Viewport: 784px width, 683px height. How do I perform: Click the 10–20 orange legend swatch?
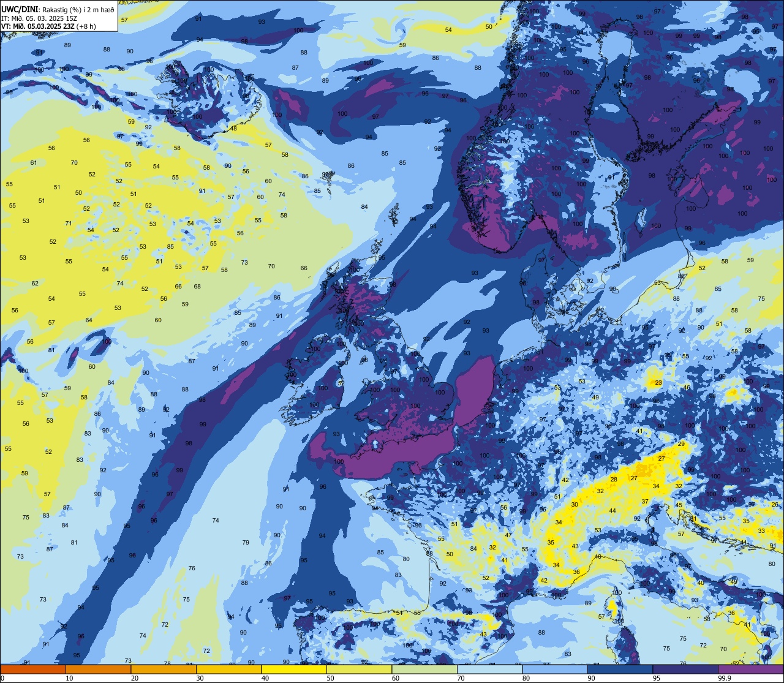[98, 669]
